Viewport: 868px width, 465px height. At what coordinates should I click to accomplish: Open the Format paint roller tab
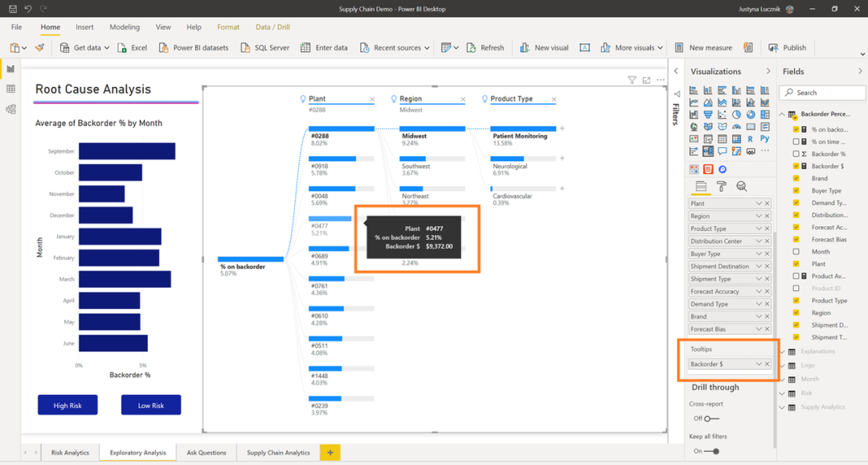(x=721, y=186)
